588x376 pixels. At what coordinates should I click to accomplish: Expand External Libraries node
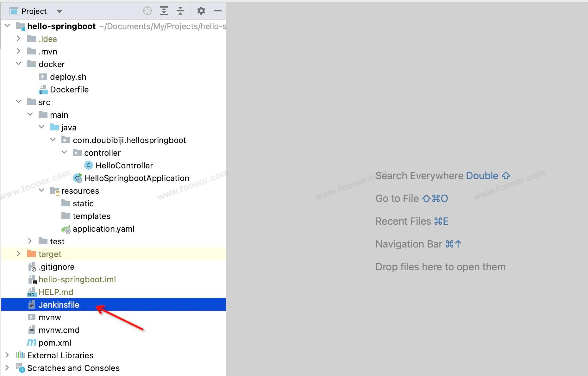7,355
